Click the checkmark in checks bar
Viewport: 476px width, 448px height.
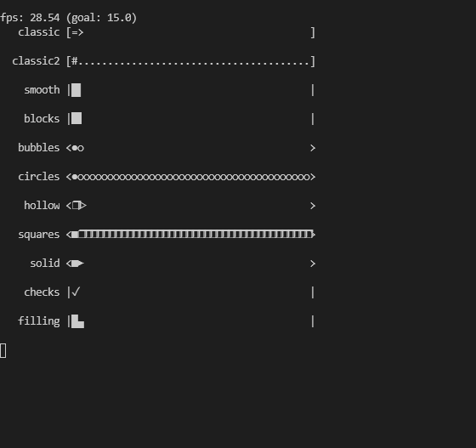pyautogui.click(x=76, y=292)
